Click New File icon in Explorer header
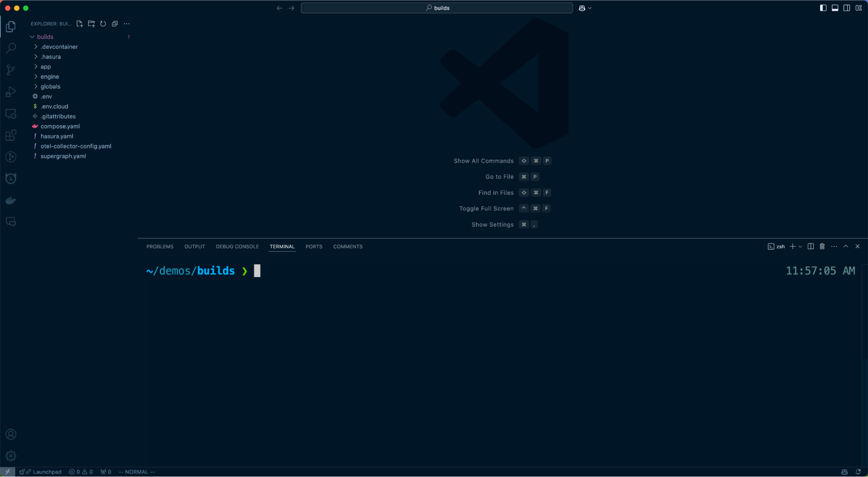The width and height of the screenshot is (868, 477). [79, 24]
